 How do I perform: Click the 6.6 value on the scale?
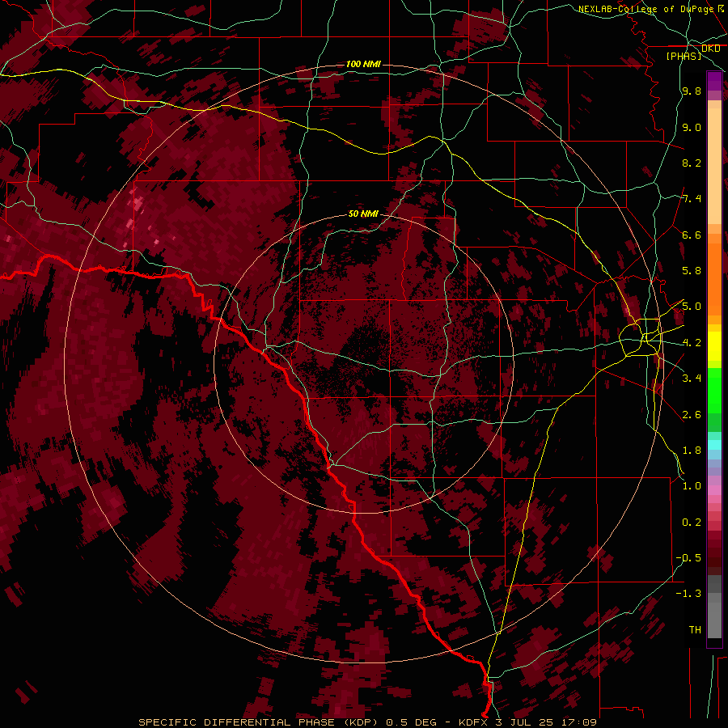tap(692, 235)
